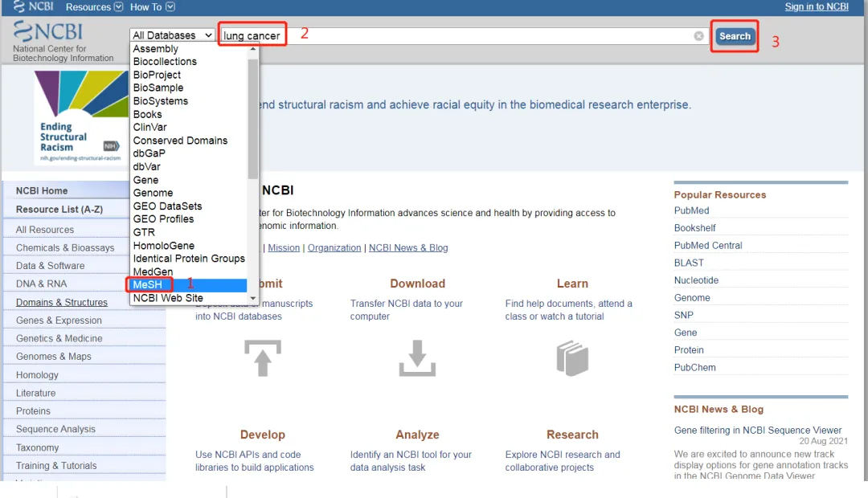Open PubMed Central in Popular Resources

coord(708,245)
